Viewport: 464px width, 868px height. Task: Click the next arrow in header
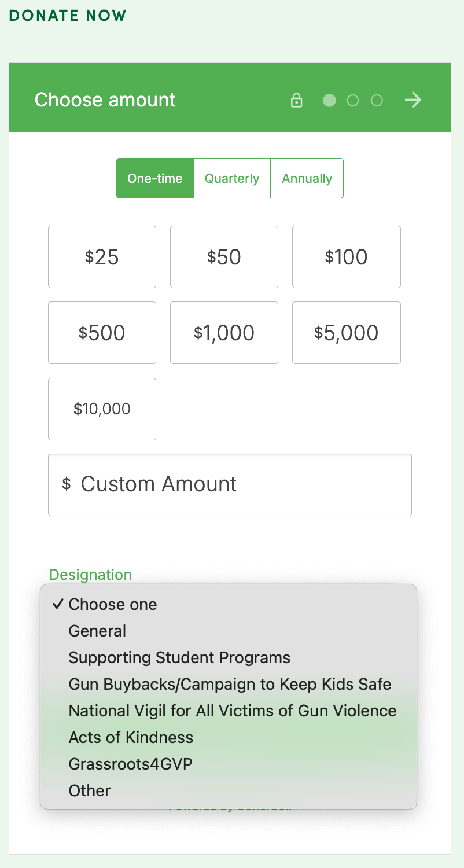pos(413,100)
